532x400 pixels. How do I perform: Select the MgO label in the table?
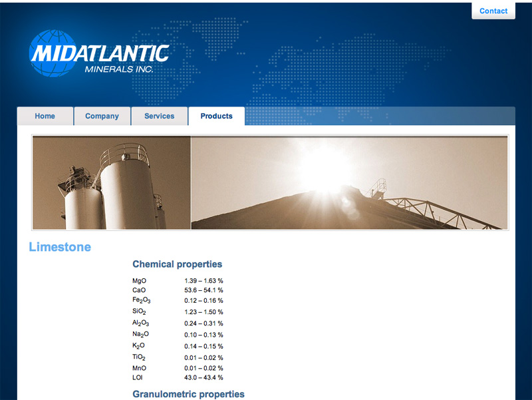tap(139, 281)
